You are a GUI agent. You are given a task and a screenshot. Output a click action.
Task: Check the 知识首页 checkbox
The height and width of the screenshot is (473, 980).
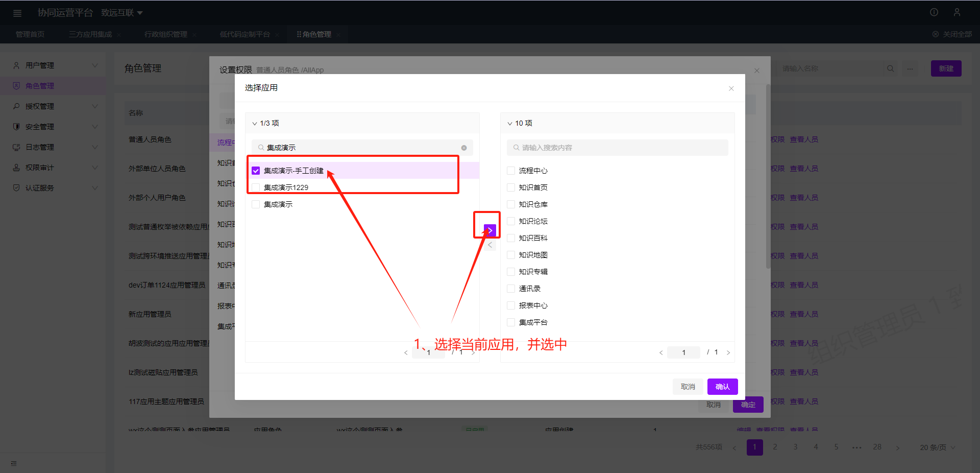[x=511, y=187]
